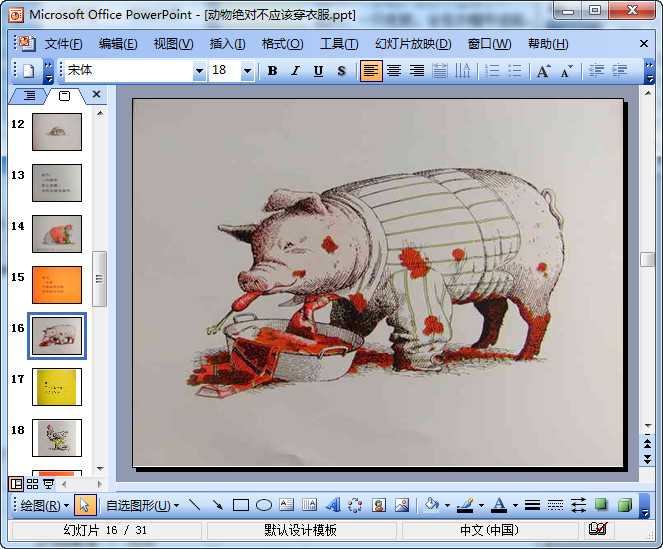Toggle Italic formatting
Screen dimensions: 663x549
click(295, 71)
